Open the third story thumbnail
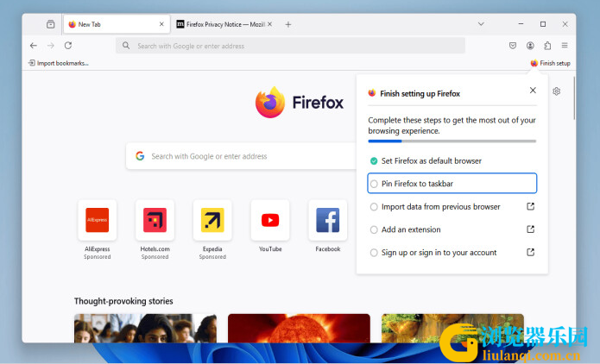 [452, 328]
